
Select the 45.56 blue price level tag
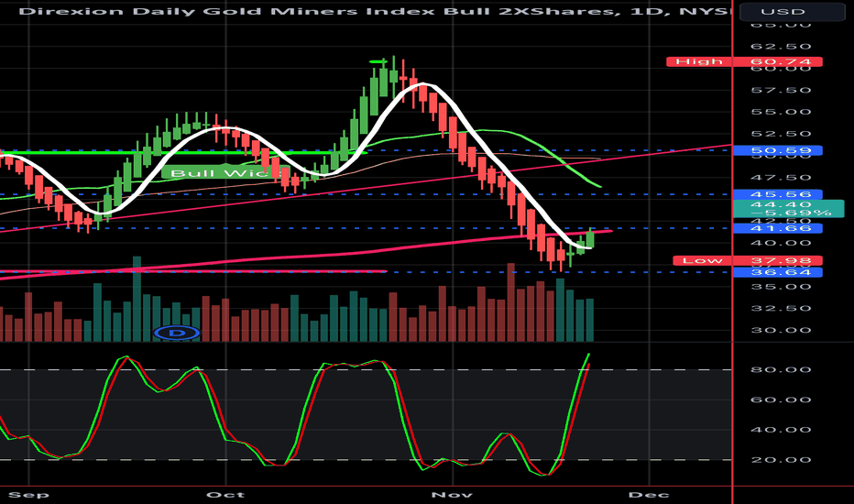tap(778, 194)
